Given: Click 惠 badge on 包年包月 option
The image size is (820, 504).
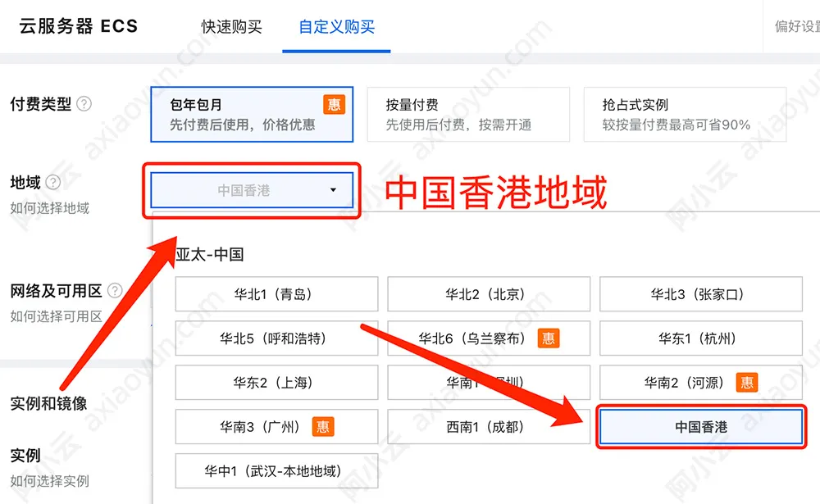Looking at the screenshot, I should 334,105.
